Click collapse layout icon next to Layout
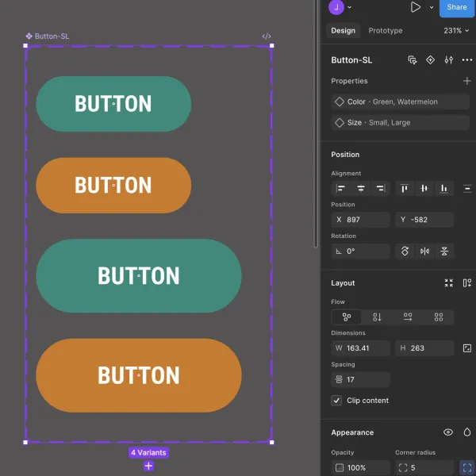 (x=449, y=283)
